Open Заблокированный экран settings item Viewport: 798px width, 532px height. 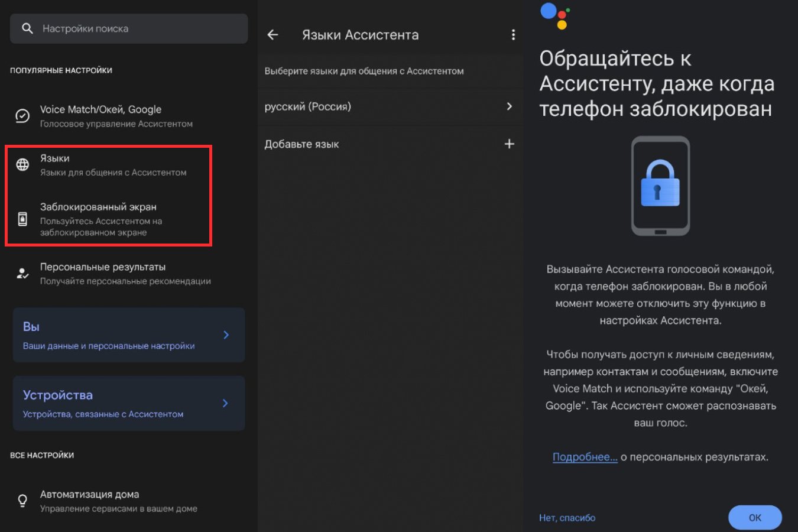pos(109,219)
